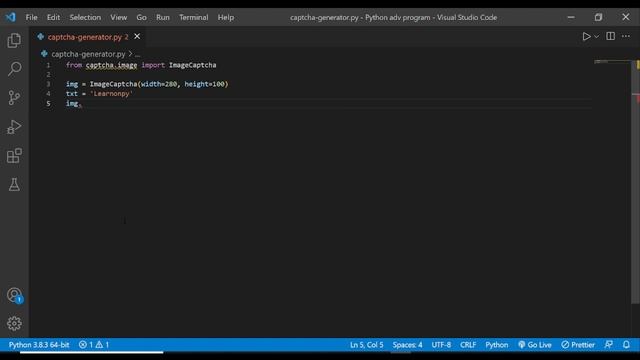Viewport: 640px width, 360px height.
Task: Open the Source Control view
Action: pos(14,98)
